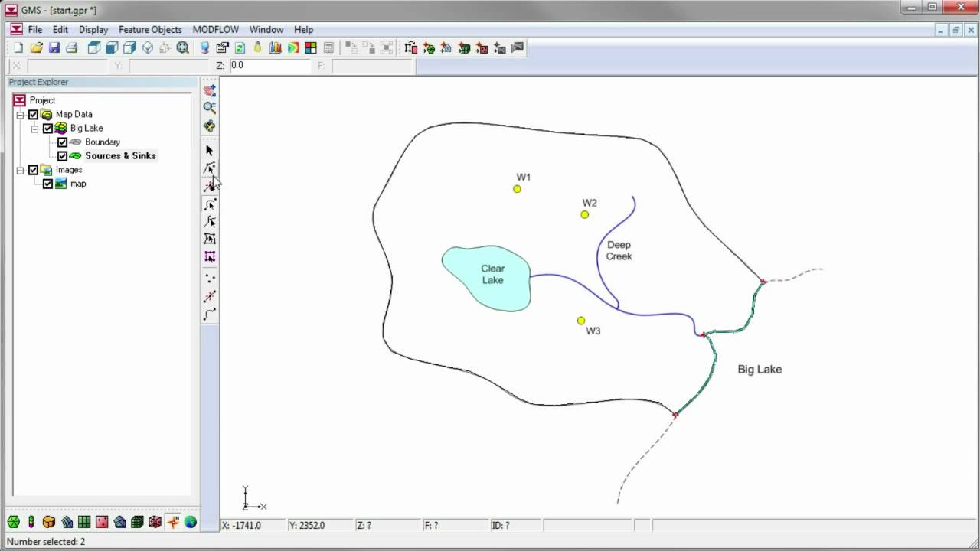Choose the Select Vertices tool

click(210, 186)
